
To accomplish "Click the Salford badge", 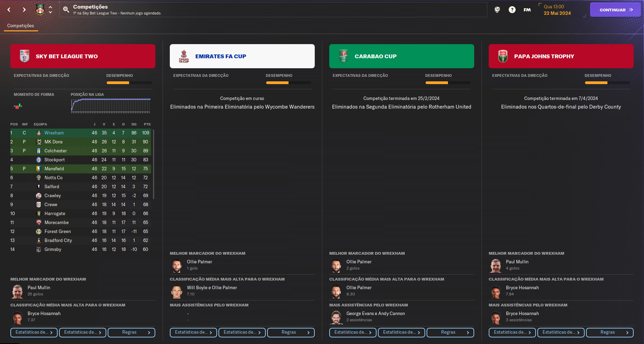I will 39,187.
